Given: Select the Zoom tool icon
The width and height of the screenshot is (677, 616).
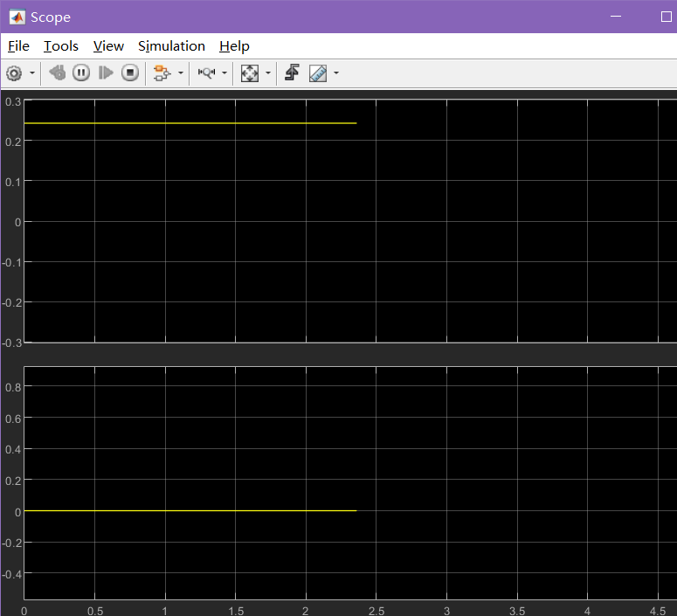Looking at the screenshot, I should 206,73.
